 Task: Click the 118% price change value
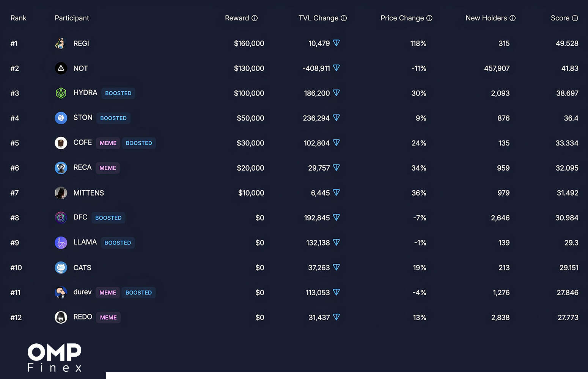tap(418, 44)
